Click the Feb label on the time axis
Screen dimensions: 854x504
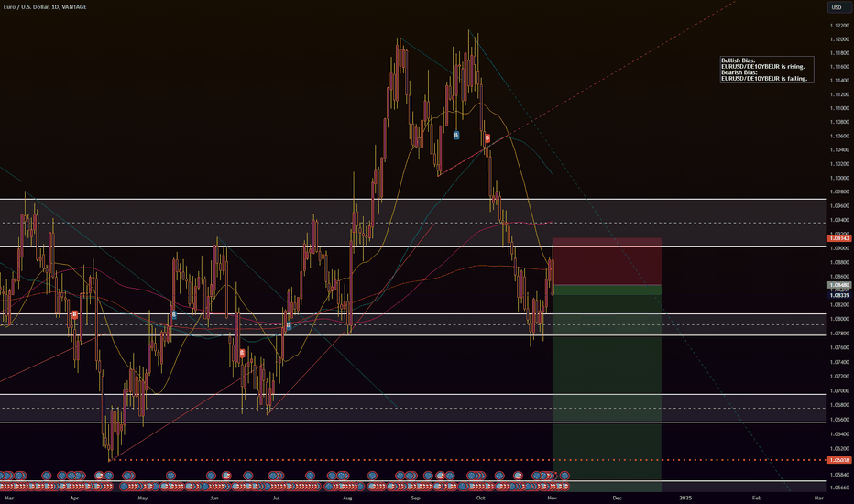757,498
